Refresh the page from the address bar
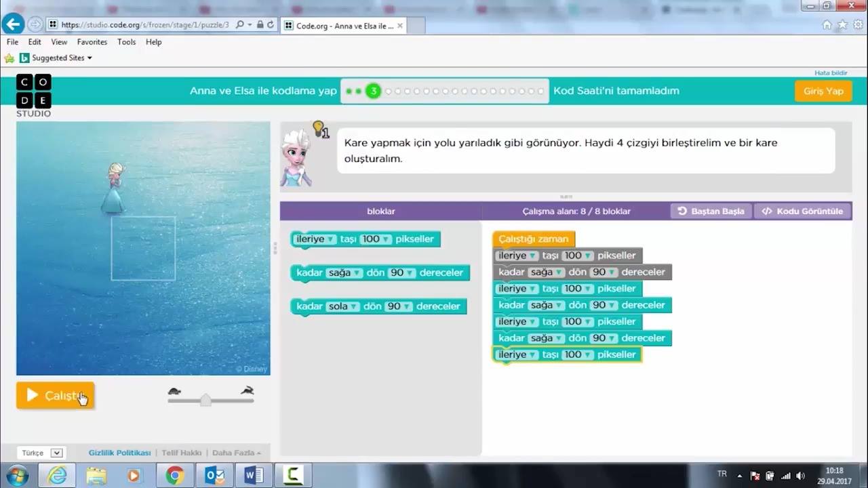The height and width of the screenshot is (488, 868). pos(271,24)
